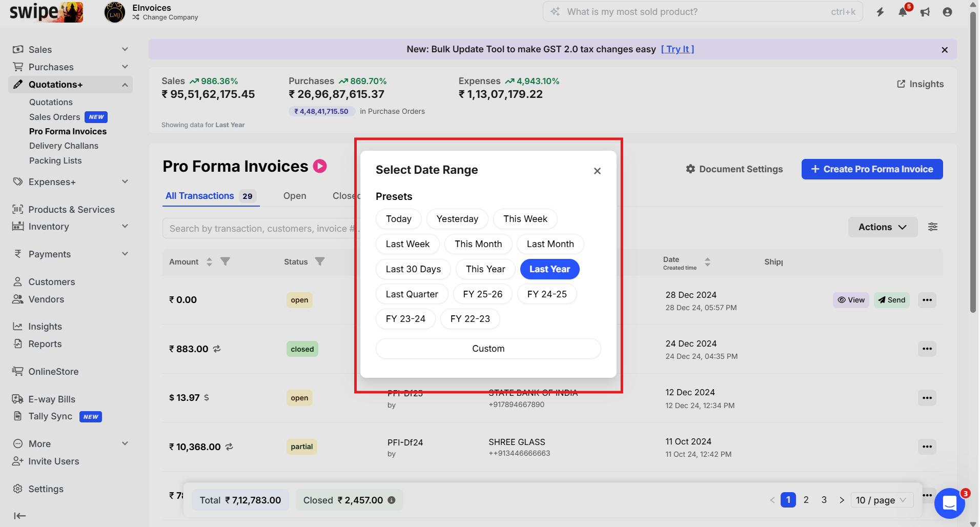Open Delivery Challans in the sidebar

click(64, 146)
